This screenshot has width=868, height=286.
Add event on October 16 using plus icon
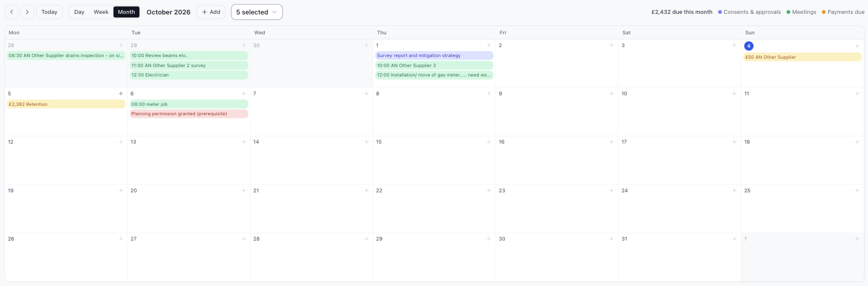(612, 142)
